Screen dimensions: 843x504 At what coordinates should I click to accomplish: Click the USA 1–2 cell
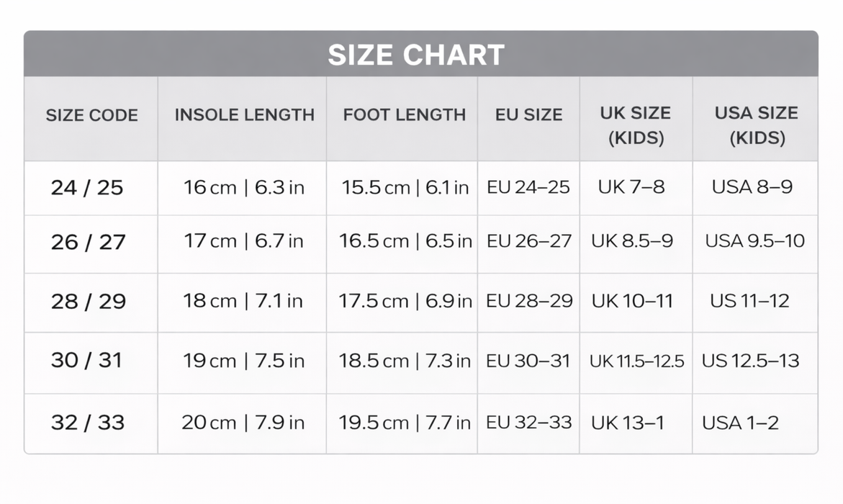point(740,423)
